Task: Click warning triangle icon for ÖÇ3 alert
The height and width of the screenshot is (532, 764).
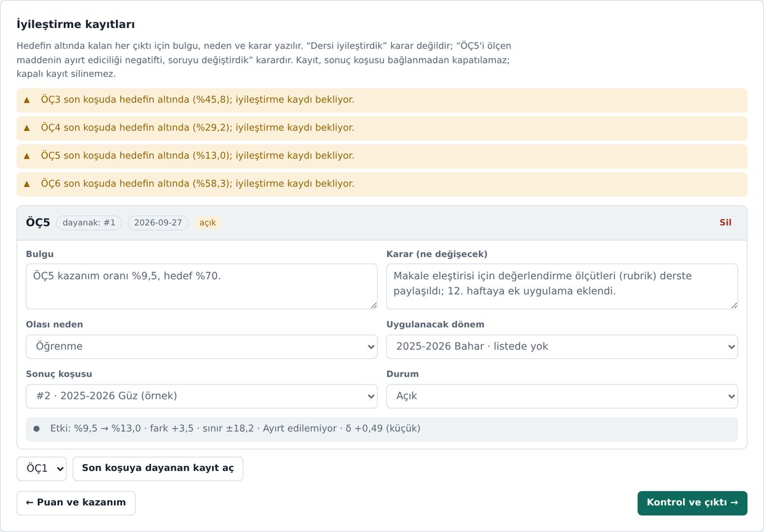Action: click(27, 100)
